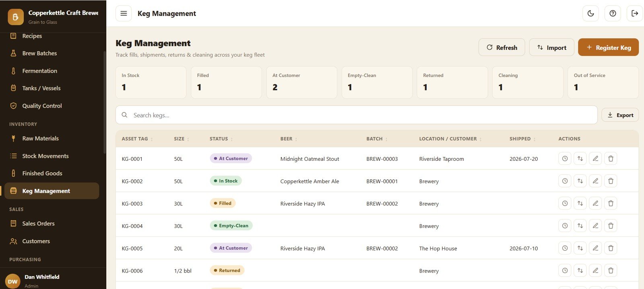The width and height of the screenshot is (644, 289).
Task: Click the Copperkettle brewery logo icon
Action: coord(16,17)
